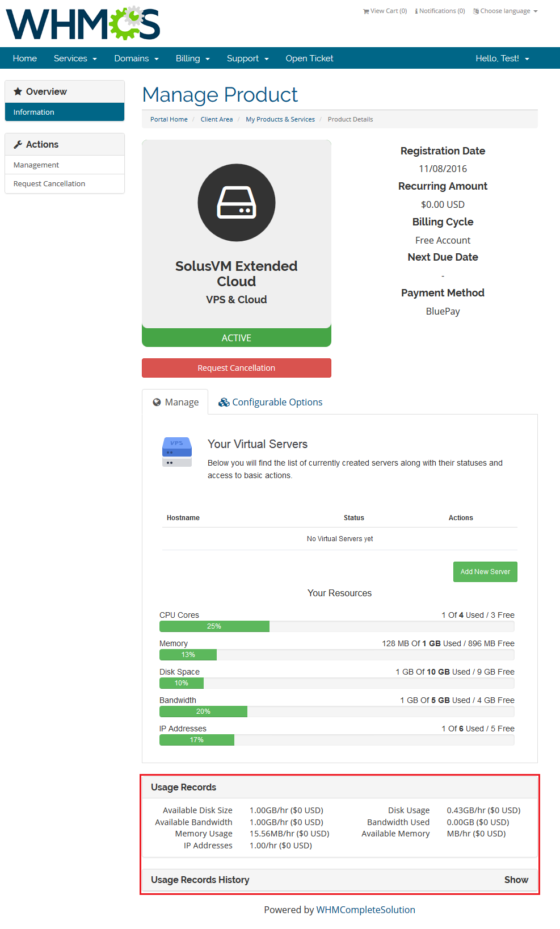Click the Status column header
The image size is (560, 929).
tap(354, 518)
